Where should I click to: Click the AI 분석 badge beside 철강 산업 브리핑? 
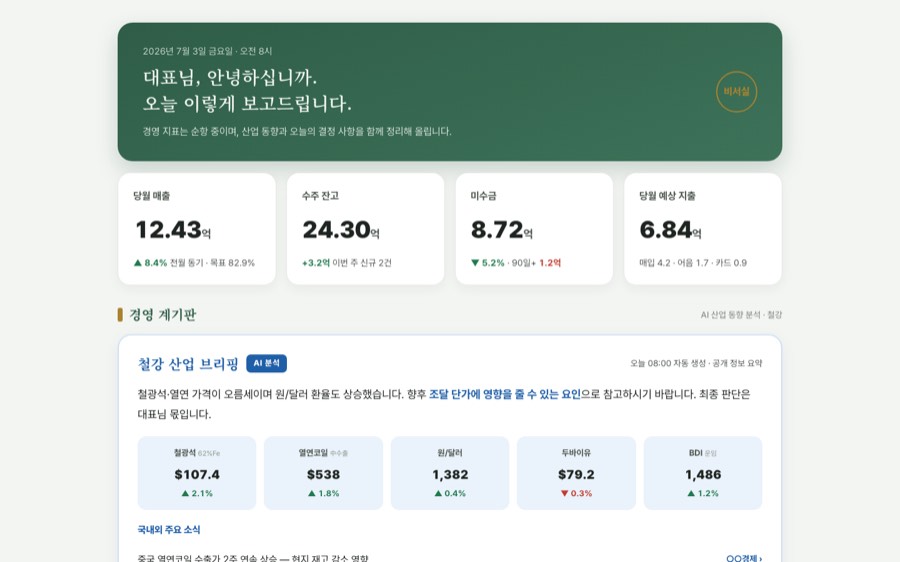tap(266, 363)
